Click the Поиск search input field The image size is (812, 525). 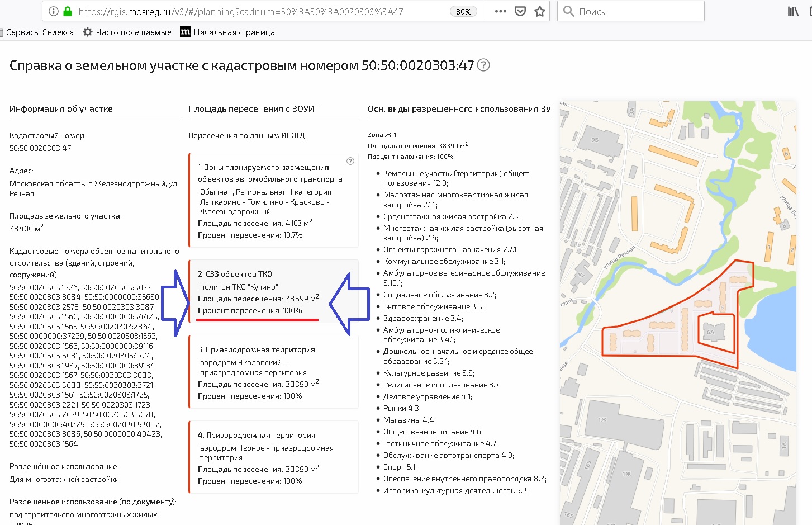coord(630,11)
